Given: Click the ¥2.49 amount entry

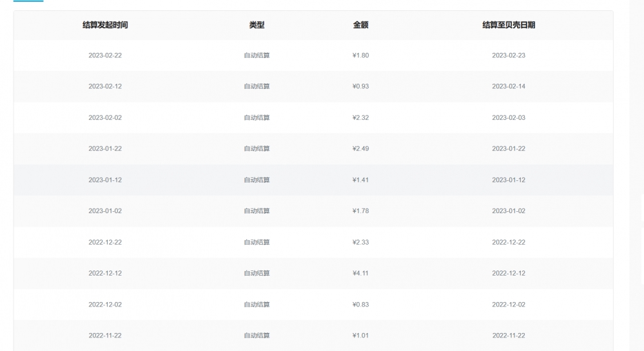Looking at the screenshot, I should [360, 149].
